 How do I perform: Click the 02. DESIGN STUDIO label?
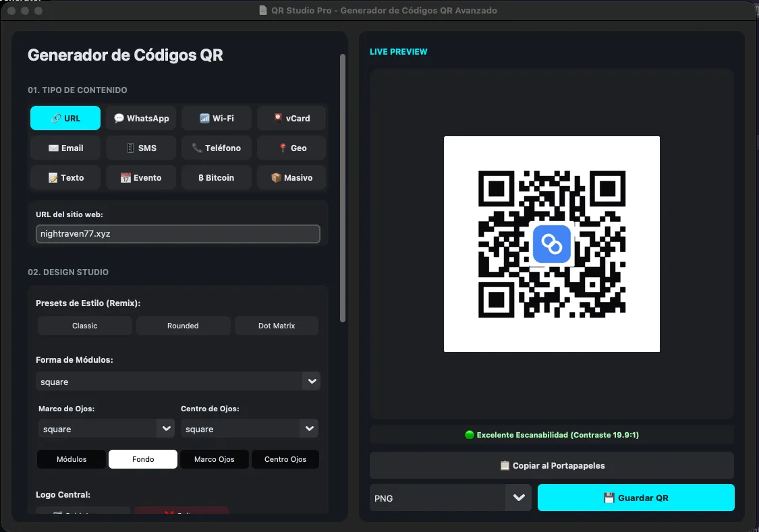click(x=68, y=272)
